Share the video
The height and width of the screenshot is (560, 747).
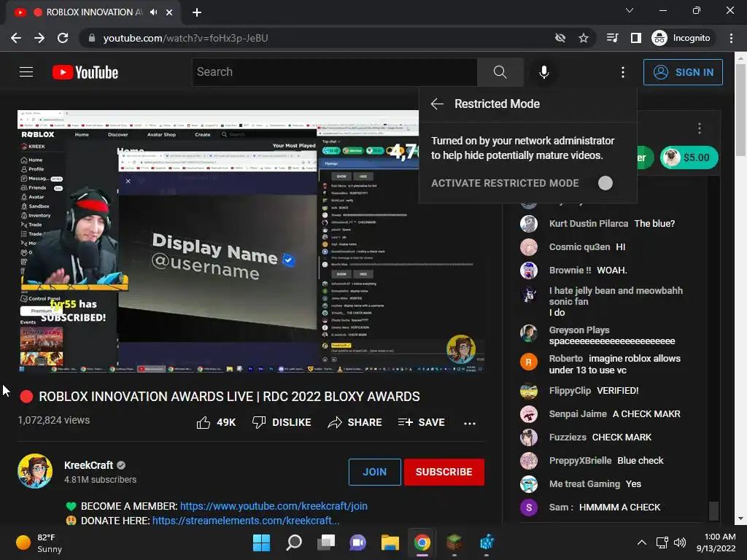coord(355,422)
